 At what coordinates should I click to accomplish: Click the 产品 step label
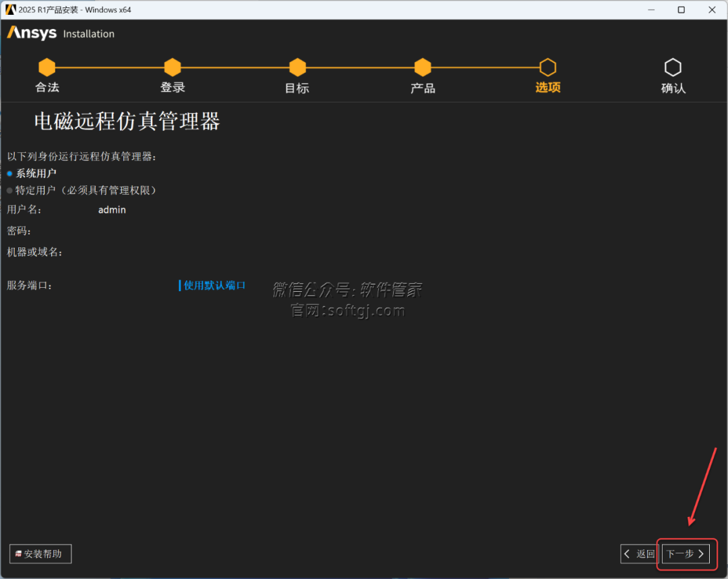423,88
